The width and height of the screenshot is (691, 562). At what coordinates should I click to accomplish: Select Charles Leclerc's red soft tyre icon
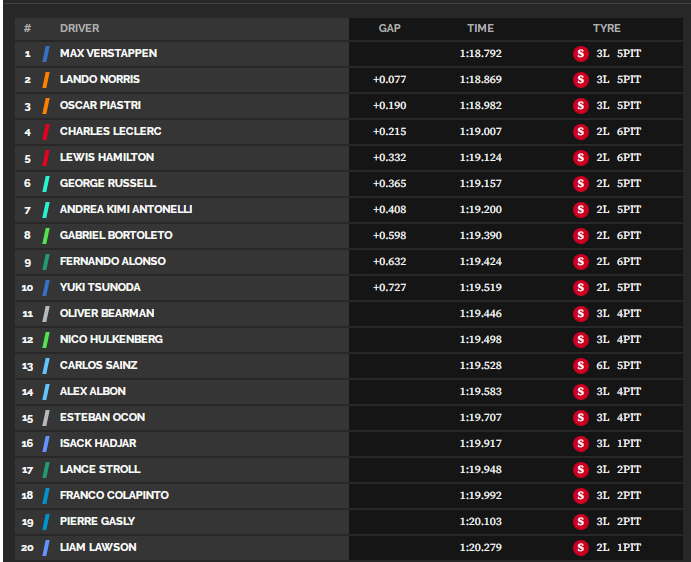pos(580,132)
